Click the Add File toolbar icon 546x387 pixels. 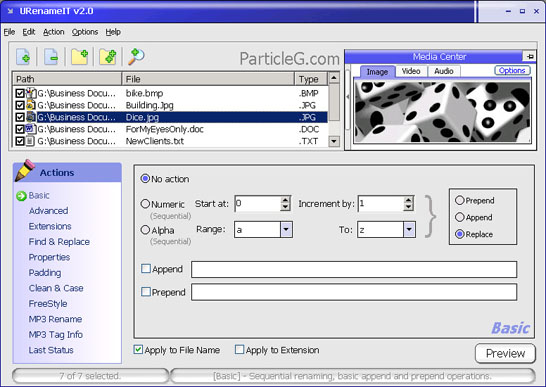[23, 57]
